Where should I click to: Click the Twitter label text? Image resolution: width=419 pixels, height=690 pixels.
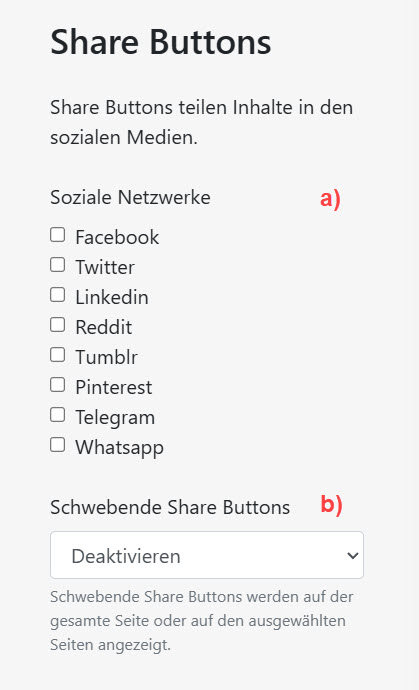105,267
